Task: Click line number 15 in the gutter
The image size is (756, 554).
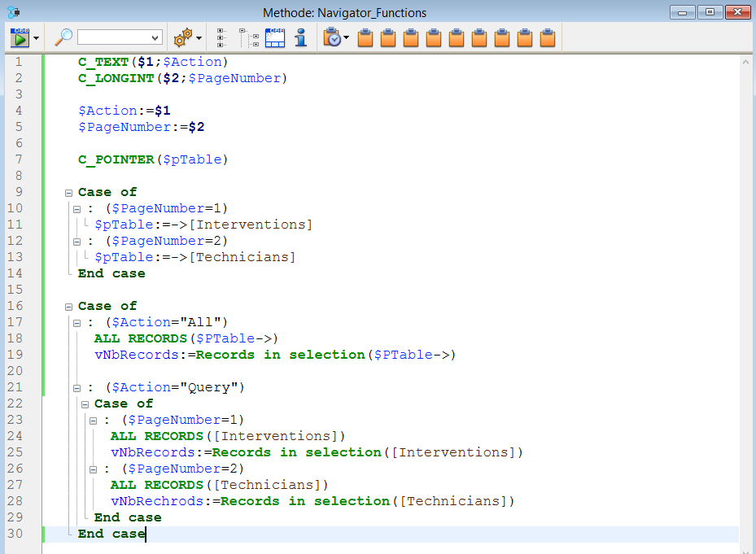Action: (18, 290)
